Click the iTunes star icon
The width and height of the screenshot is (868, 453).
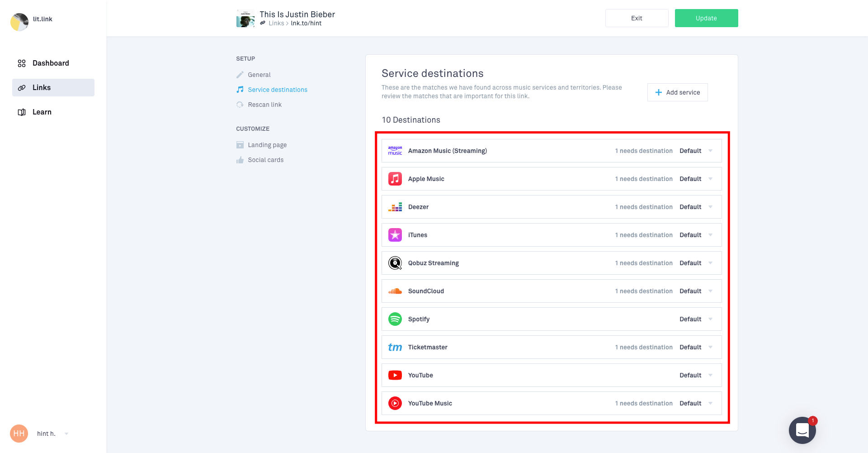395,235
